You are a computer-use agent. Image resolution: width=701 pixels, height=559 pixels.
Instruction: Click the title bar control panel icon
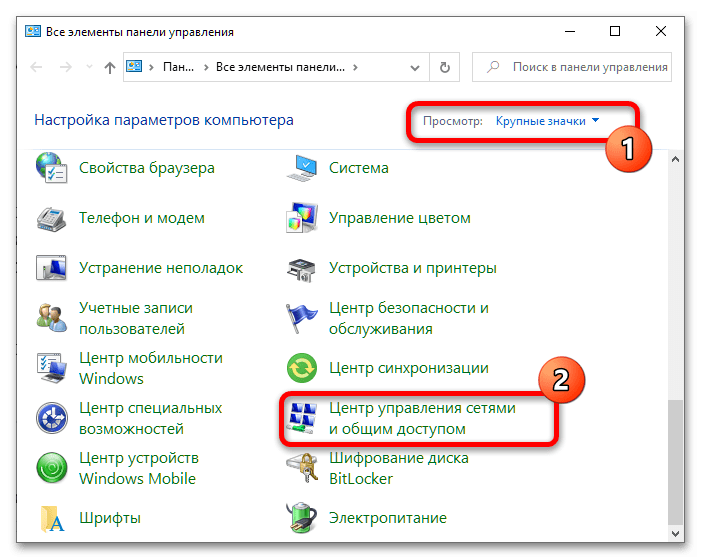tap(33, 31)
